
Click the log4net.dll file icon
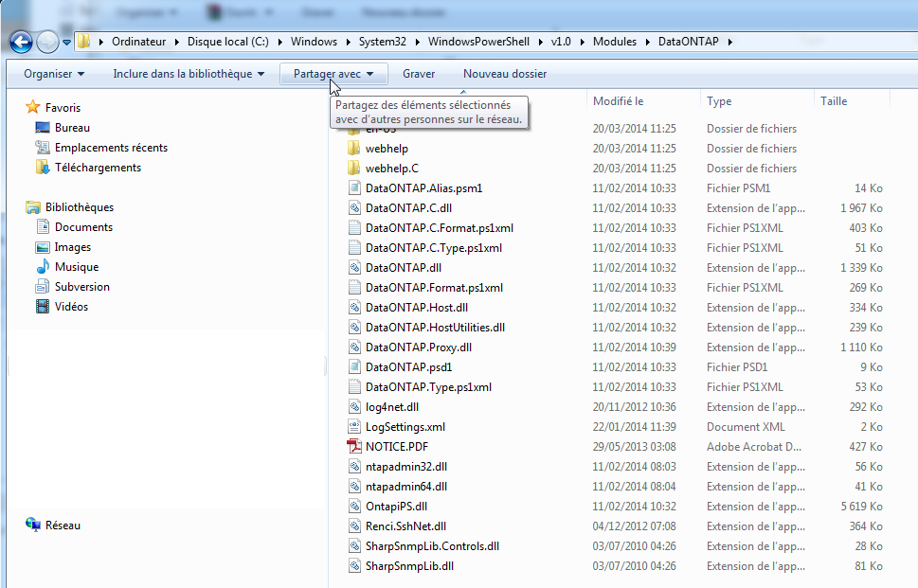coord(354,406)
